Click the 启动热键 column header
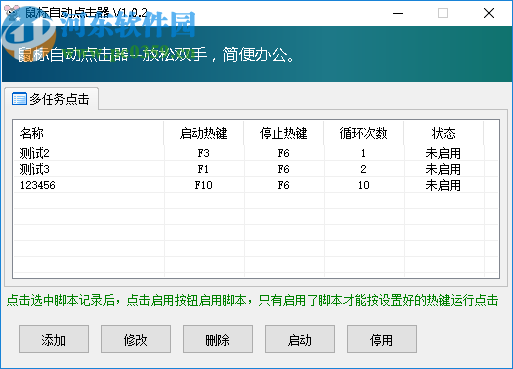Viewport: 513px width, 369px height. 204,133
